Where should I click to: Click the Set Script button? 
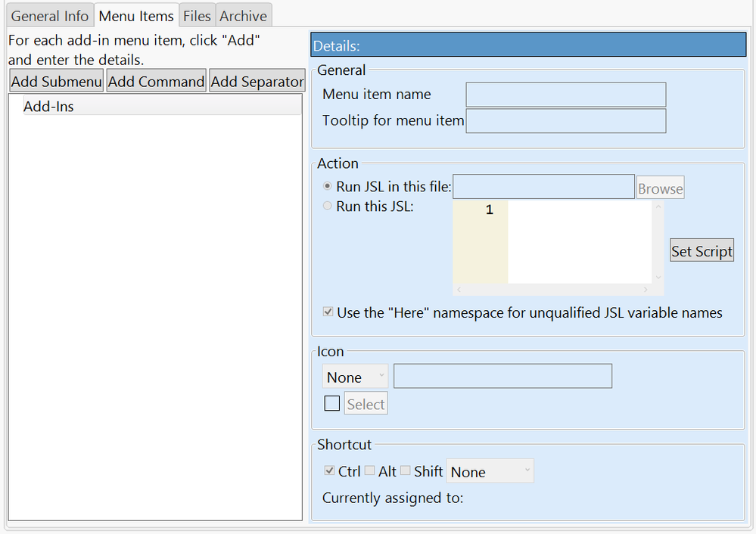coord(702,251)
